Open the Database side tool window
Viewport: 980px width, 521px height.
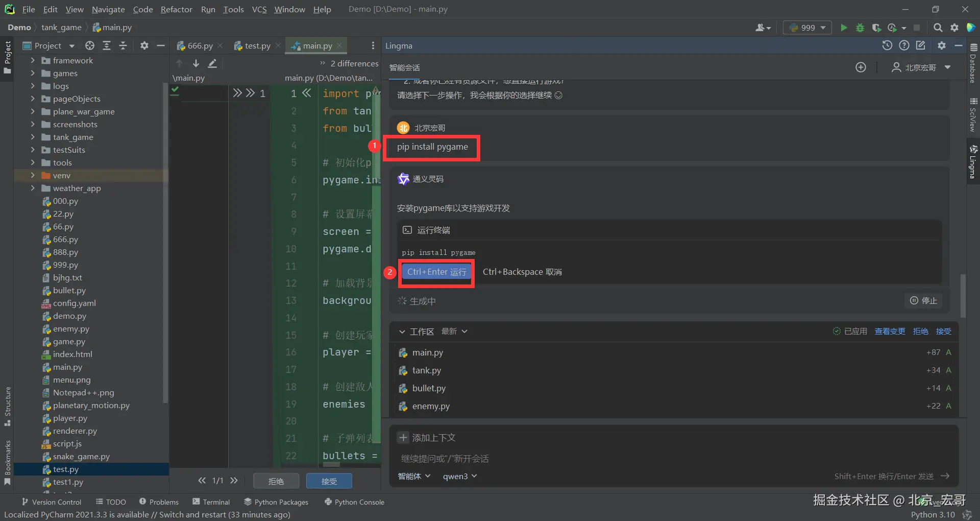[973, 62]
